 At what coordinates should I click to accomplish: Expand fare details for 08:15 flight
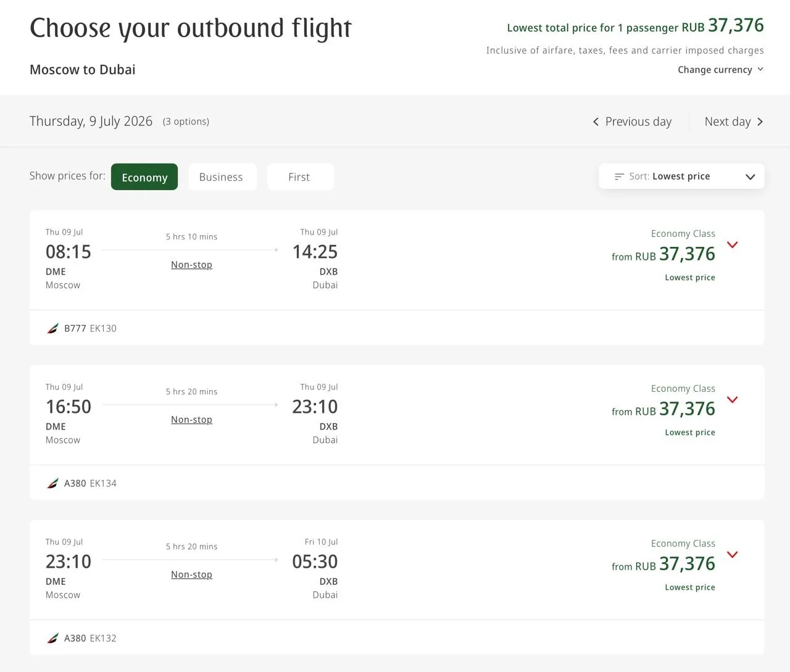click(x=733, y=245)
